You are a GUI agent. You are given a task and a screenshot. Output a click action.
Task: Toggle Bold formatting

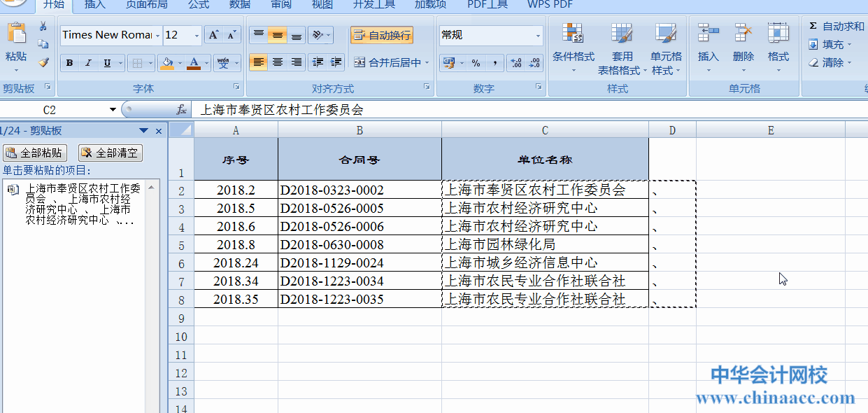(69, 63)
